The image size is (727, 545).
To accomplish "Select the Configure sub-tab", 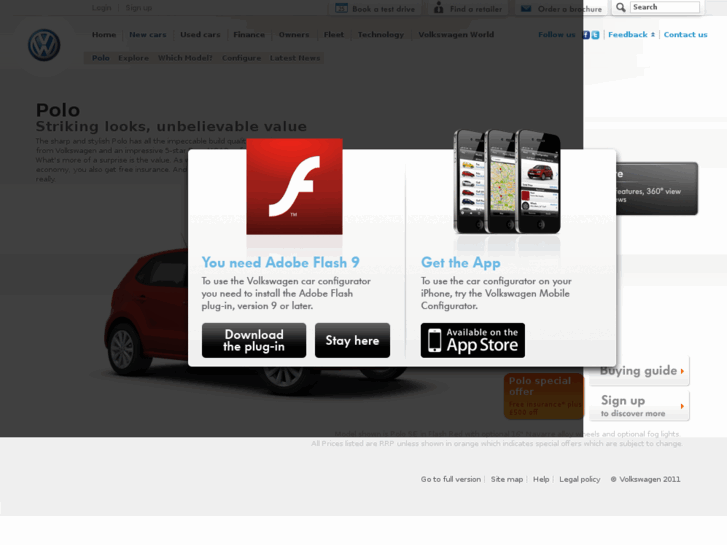I will coord(241,58).
